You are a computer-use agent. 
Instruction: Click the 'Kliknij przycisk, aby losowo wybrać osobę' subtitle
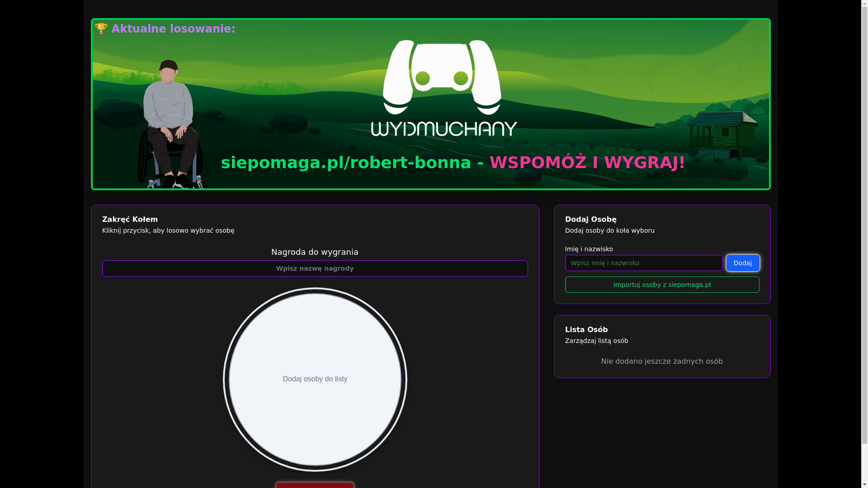pos(168,230)
